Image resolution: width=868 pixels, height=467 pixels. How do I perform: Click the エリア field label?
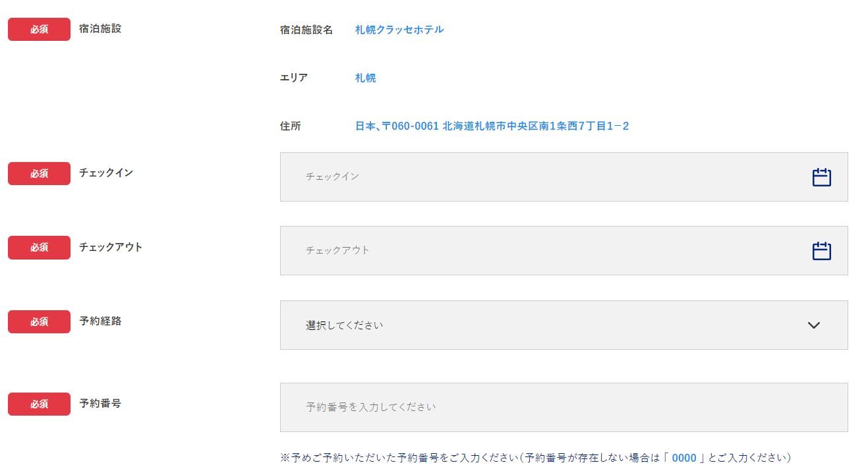[294, 78]
